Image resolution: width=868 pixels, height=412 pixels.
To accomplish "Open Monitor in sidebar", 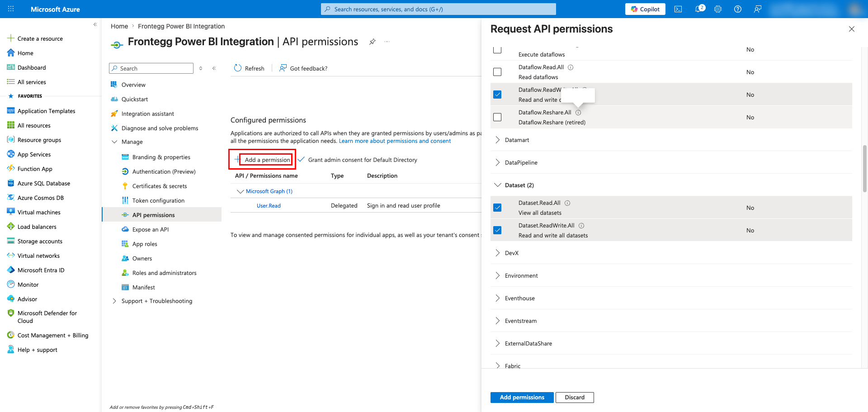I will [28, 284].
